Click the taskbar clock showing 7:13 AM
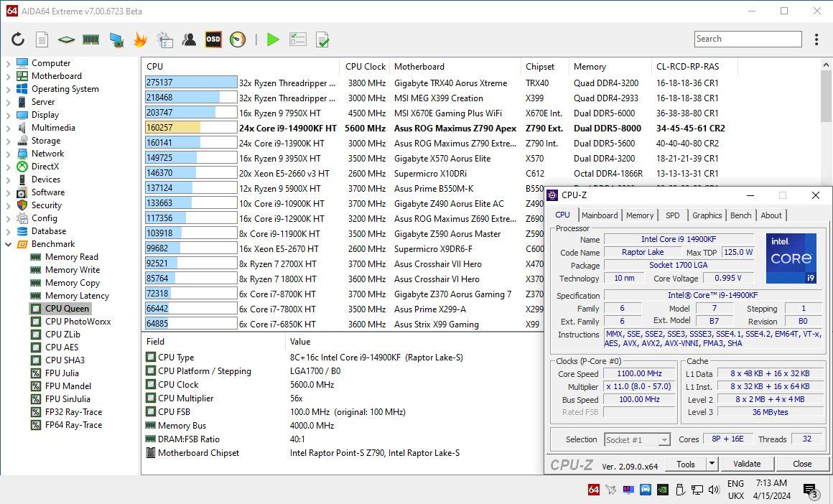833x504 pixels. coord(771,482)
